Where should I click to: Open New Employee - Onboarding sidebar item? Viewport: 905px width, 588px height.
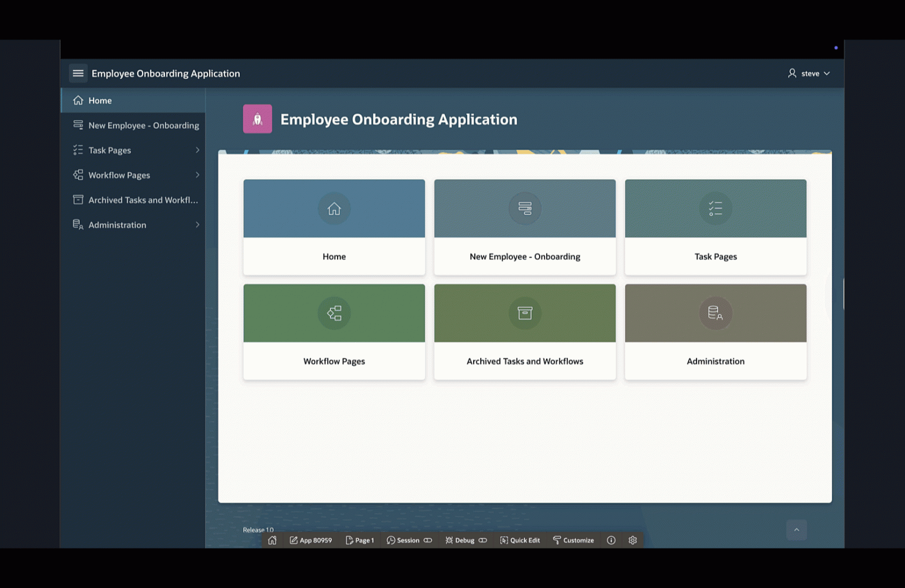pyautogui.click(x=143, y=125)
